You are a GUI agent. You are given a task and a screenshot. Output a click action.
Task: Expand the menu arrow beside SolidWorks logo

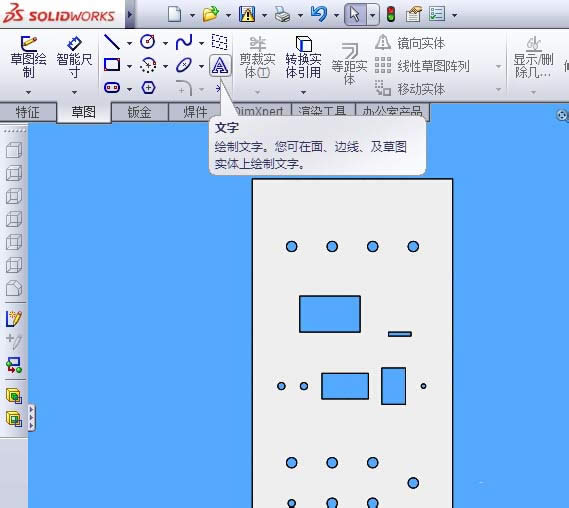pos(130,15)
